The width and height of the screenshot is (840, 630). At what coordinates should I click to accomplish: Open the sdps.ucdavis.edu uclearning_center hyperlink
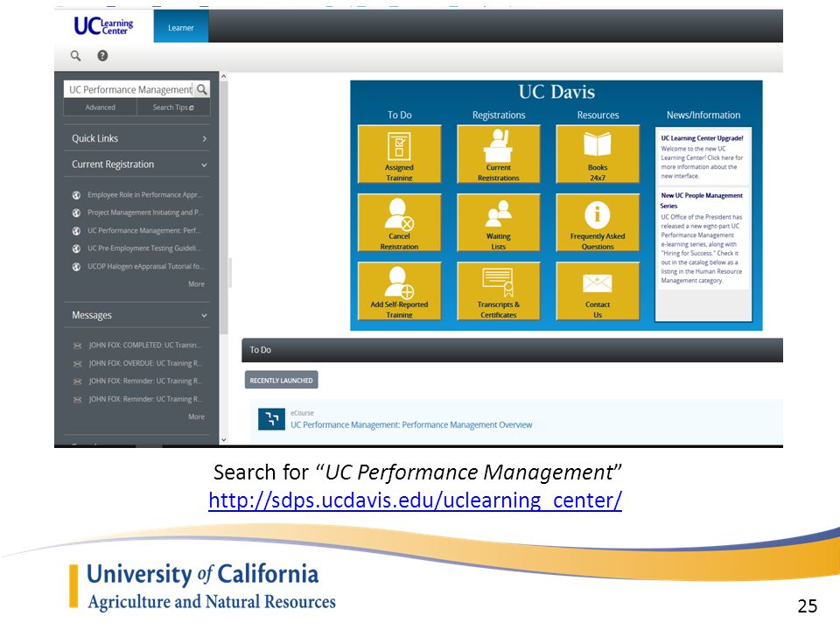(415, 500)
